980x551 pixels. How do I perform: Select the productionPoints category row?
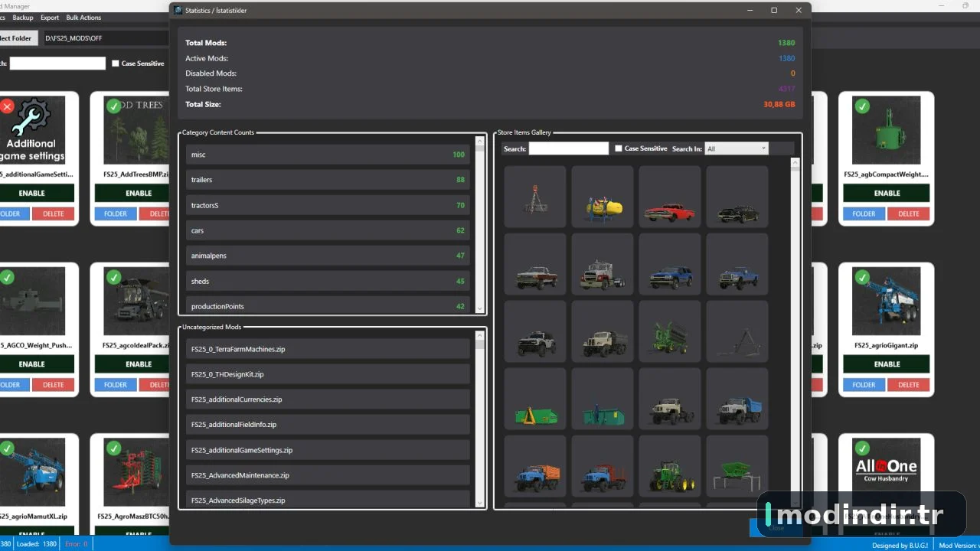pos(328,305)
